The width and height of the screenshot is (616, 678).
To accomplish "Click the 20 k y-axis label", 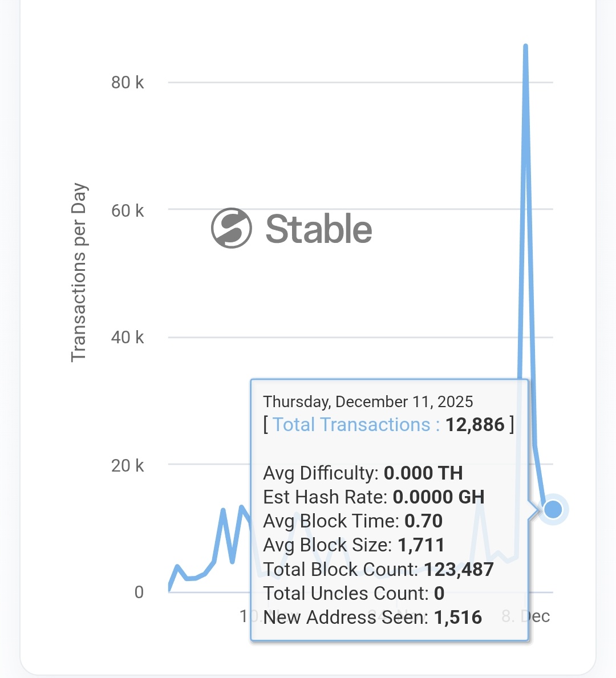I will coord(127,465).
